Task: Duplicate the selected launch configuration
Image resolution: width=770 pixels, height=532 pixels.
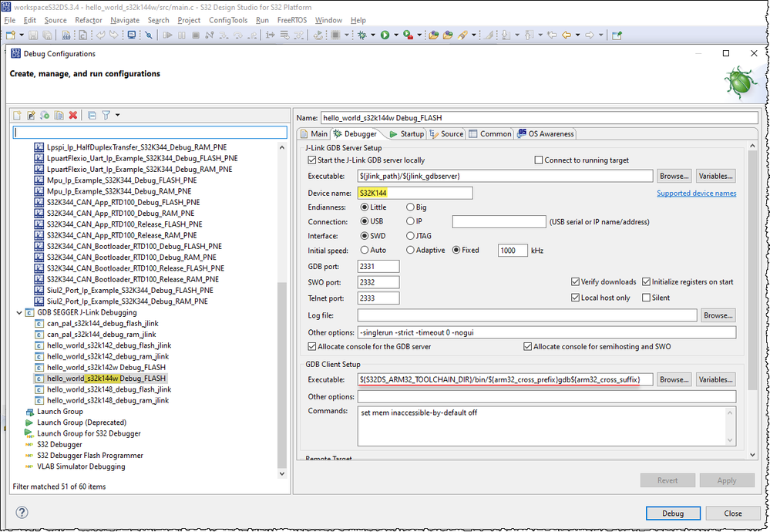Action: click(x=59, y=116)
